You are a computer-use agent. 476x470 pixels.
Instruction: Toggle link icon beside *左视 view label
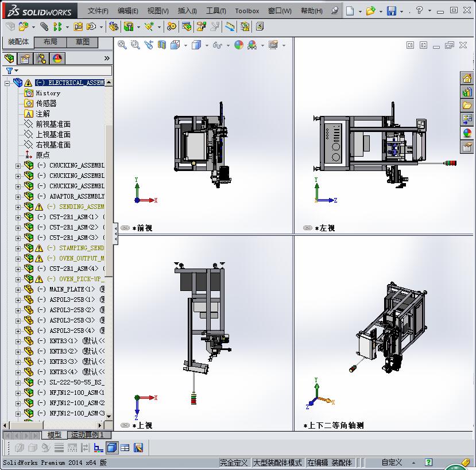308,228
